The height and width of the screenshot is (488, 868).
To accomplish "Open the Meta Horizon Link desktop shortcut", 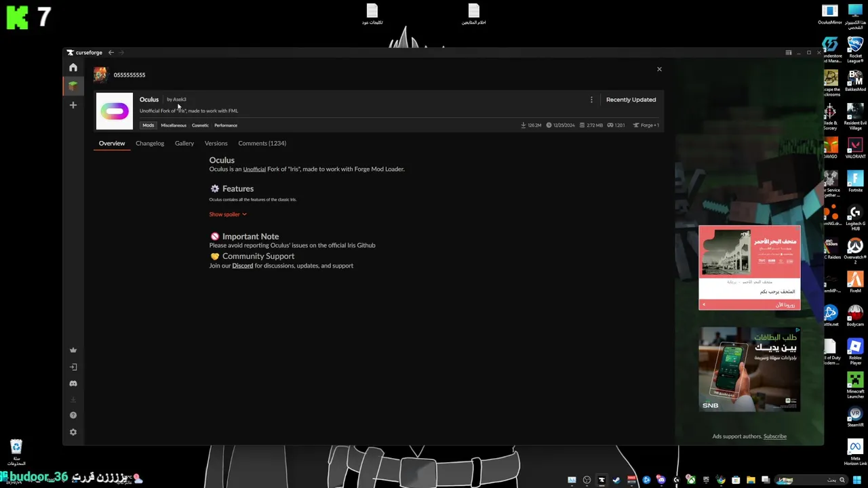I will tap(855, 453).
